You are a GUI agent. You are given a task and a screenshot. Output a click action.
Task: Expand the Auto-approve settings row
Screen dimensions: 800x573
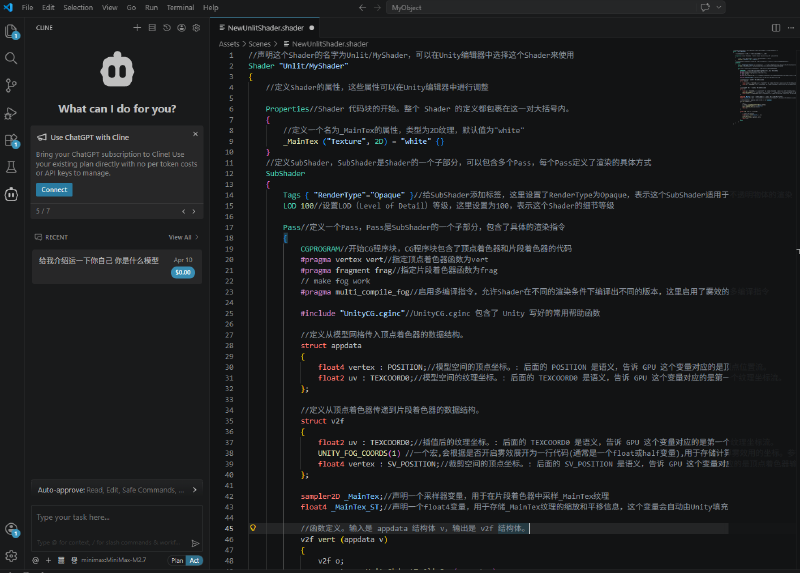click(x=116, y=490)
